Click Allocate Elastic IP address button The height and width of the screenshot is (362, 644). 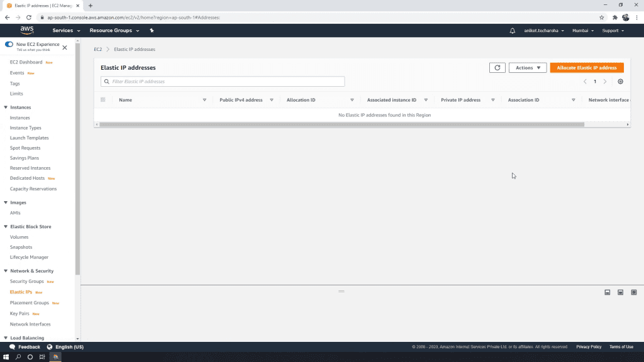point(587,68)
